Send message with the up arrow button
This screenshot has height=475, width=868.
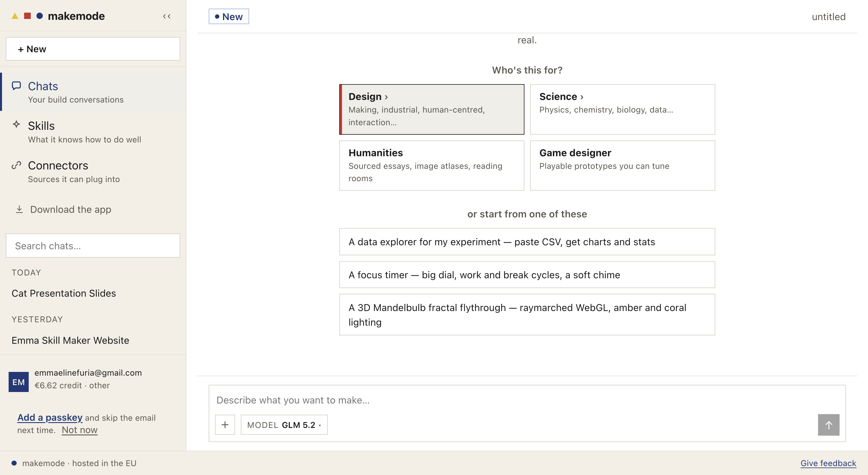click(829, 425)
